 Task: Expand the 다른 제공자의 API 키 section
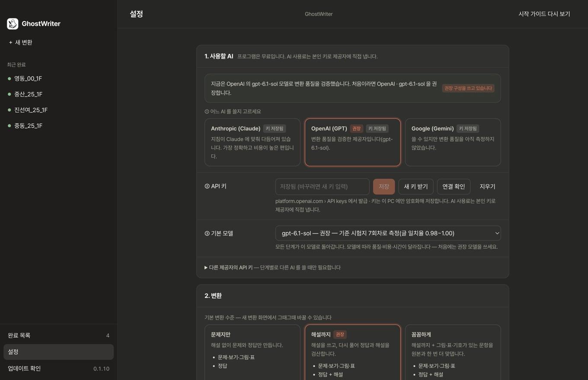(x=272, y=267)
